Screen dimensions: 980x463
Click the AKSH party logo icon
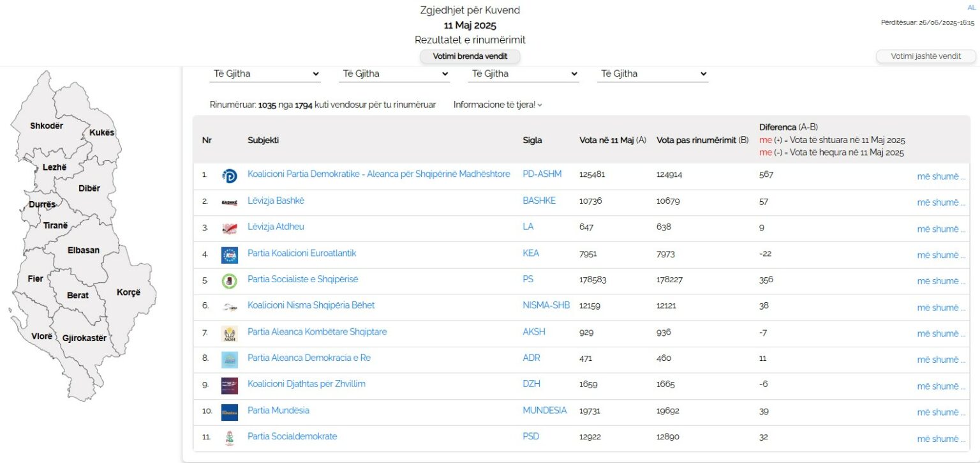(x=229, y=333)
